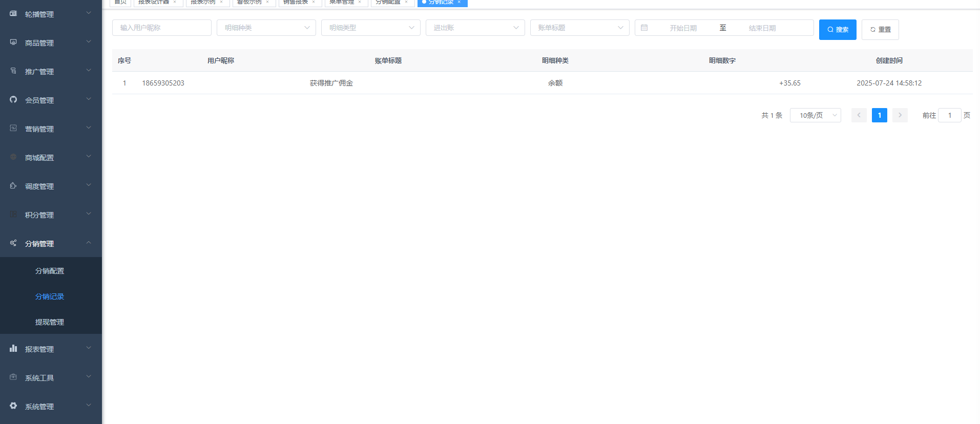
Task: Close the 分销记录 tab
Action: coord(459,3)
